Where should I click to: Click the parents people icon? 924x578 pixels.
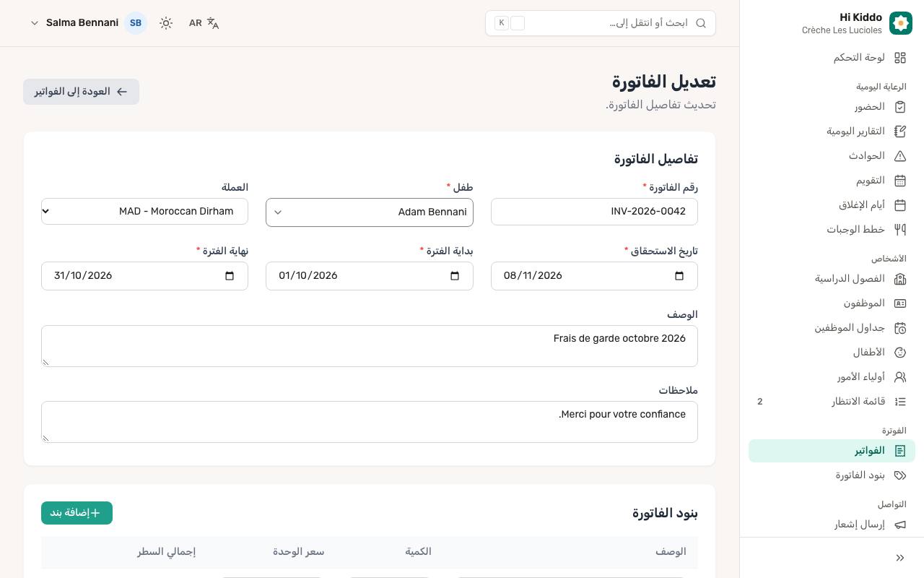tap(900, 377)
